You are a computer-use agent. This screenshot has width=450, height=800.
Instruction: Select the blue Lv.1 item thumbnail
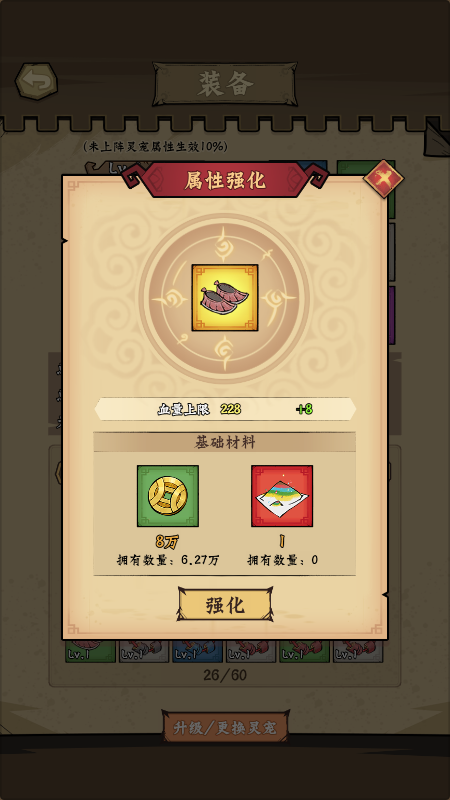pos(197,652)
